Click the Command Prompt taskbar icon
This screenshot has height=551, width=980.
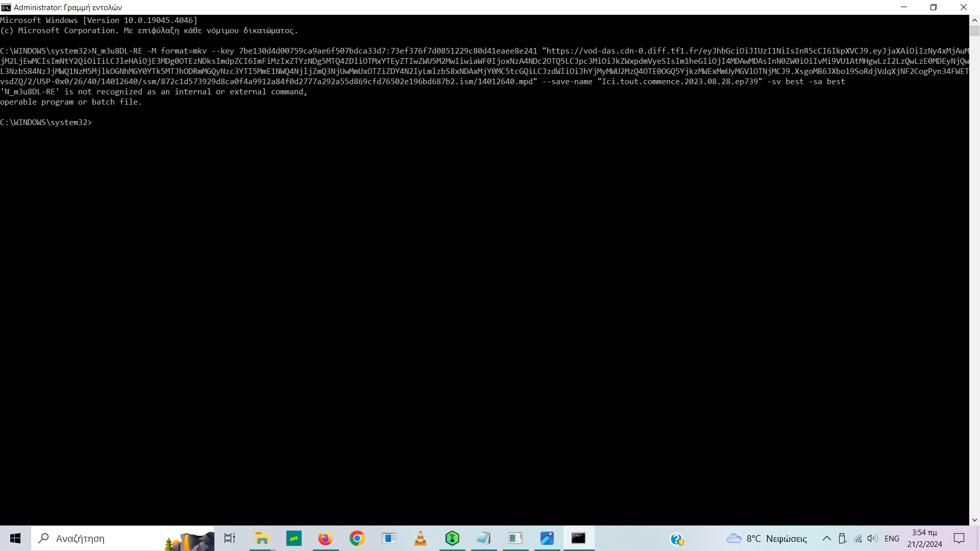[578, 538]
